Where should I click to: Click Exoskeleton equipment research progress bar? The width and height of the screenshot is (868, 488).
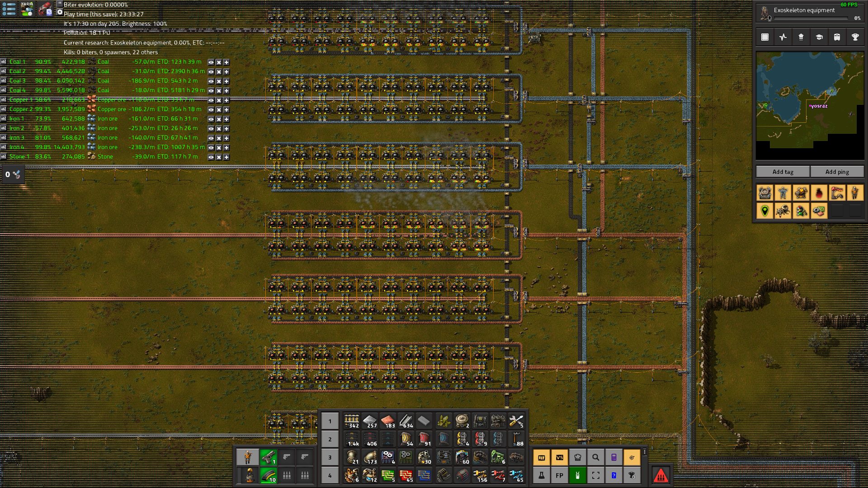click(x=811, y=19)
